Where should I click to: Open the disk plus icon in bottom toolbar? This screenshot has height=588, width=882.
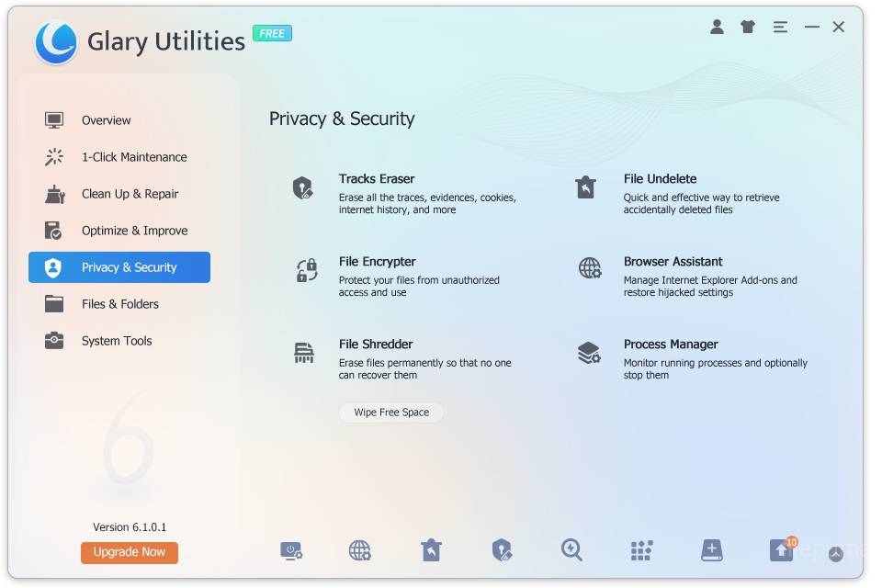[x=711, y=550]
